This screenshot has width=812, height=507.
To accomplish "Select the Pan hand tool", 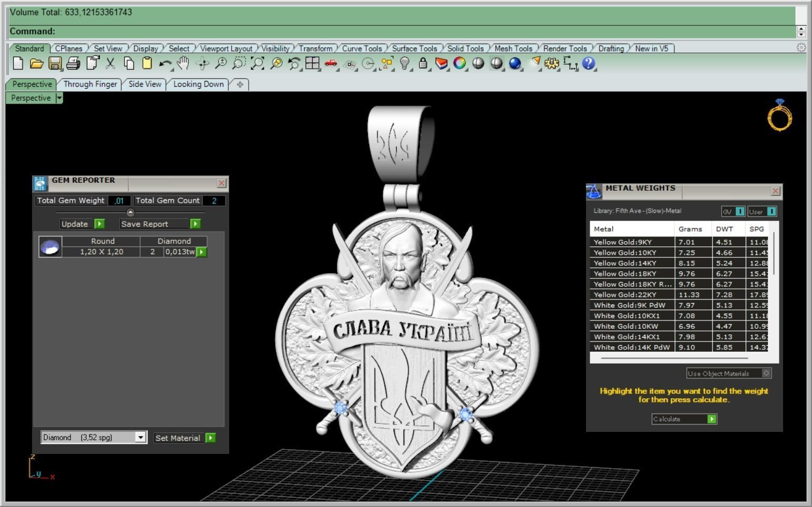I will point(183,64).
